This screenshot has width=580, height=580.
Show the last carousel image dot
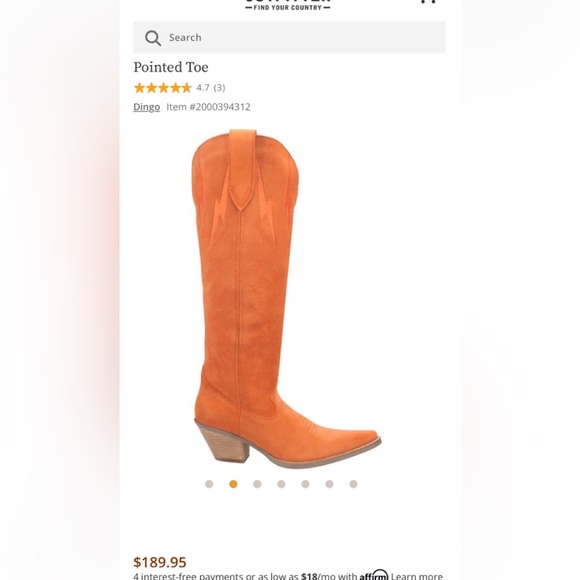click(x=354, y=484)
